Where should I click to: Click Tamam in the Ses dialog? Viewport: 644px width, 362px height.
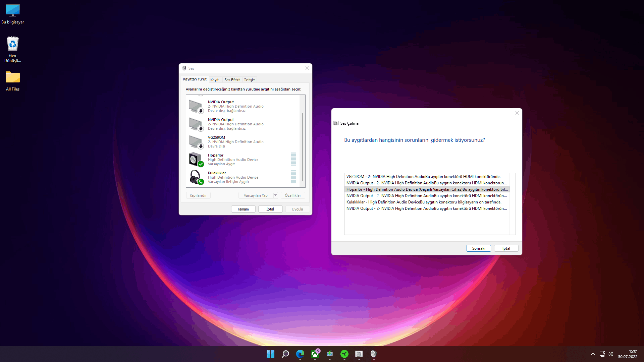(x=243, y=209)
